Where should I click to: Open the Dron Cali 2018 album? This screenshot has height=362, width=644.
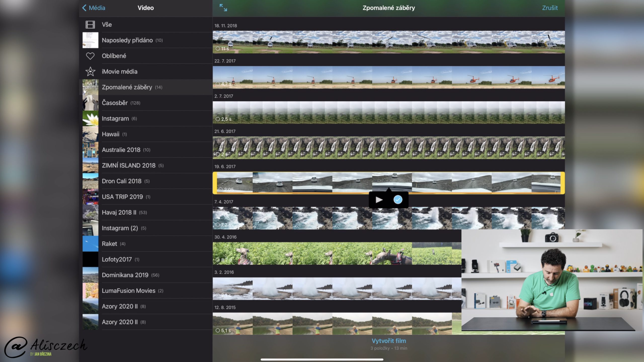coord(122,181)
